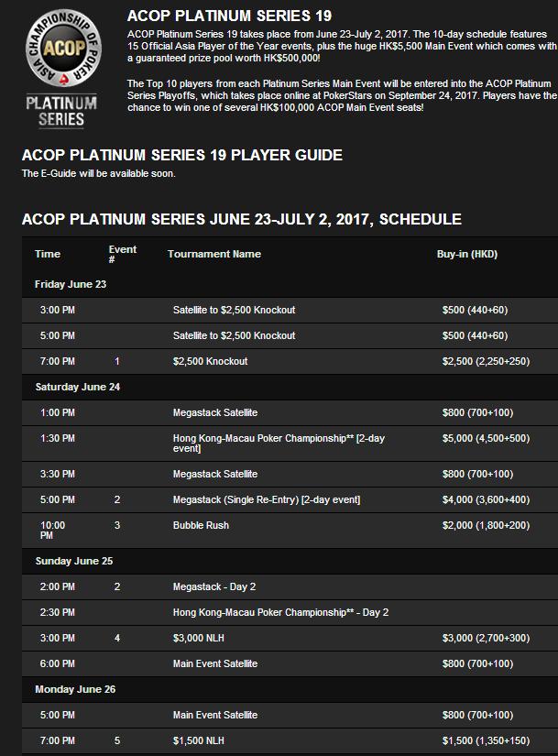Click Megastack (Single Re-Entry) tournament entry
This screenshot has width=558, height=756.
tap(266, 499)
